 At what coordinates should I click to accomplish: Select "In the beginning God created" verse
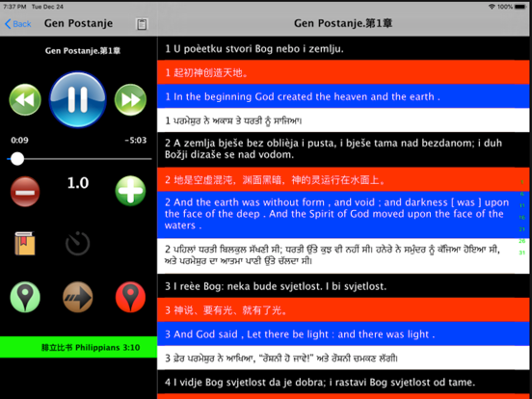tap(343, 96)
